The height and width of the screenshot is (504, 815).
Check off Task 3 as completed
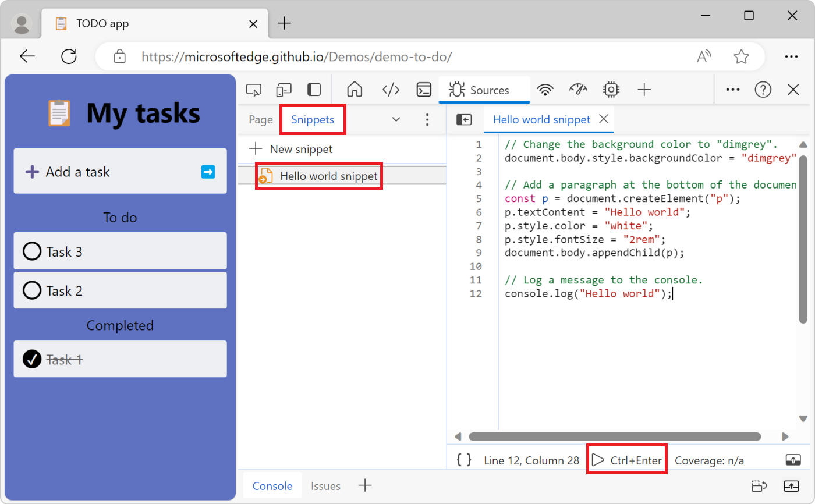click(32, 251)
